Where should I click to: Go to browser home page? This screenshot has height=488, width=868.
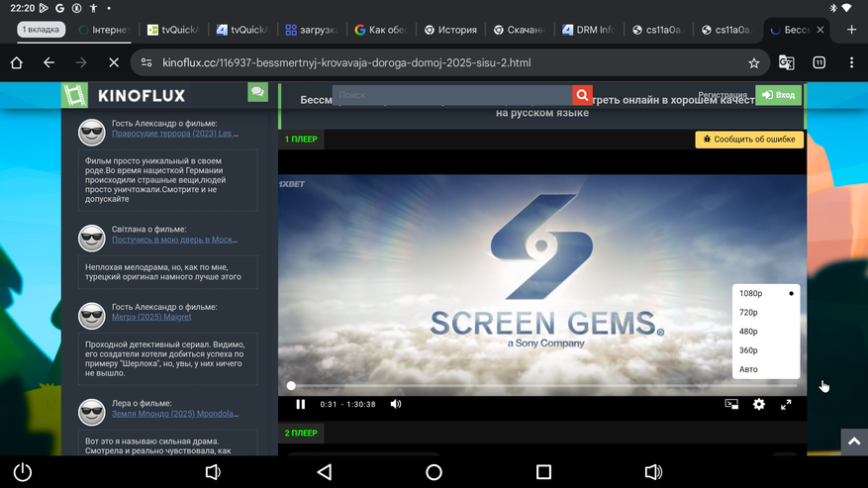point(17,63)
